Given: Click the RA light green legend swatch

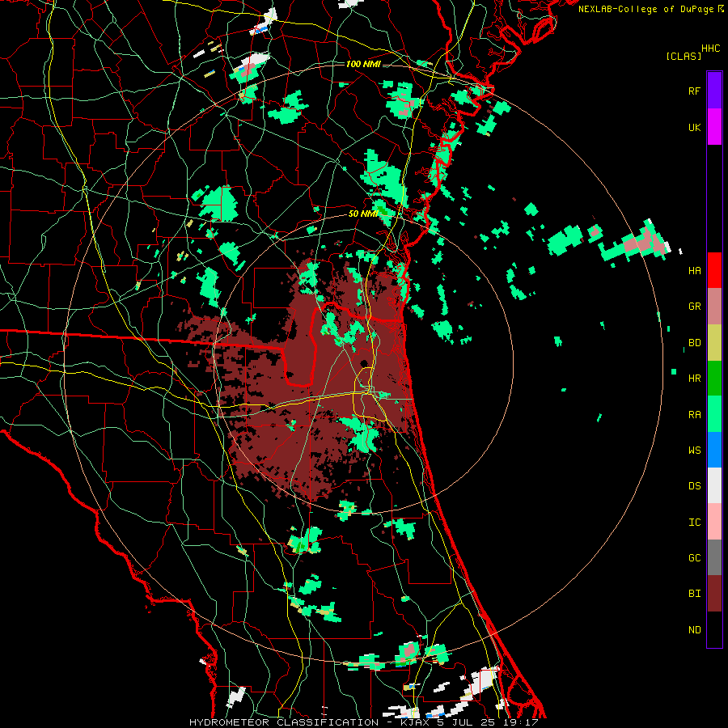Looking at the screenshot, I should pos(714,414).
